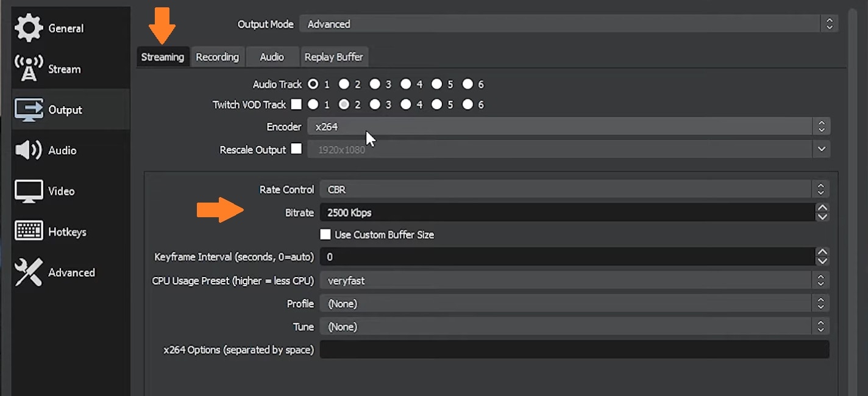Decrease Keyframe Interval with down arrow

point(822,261)
